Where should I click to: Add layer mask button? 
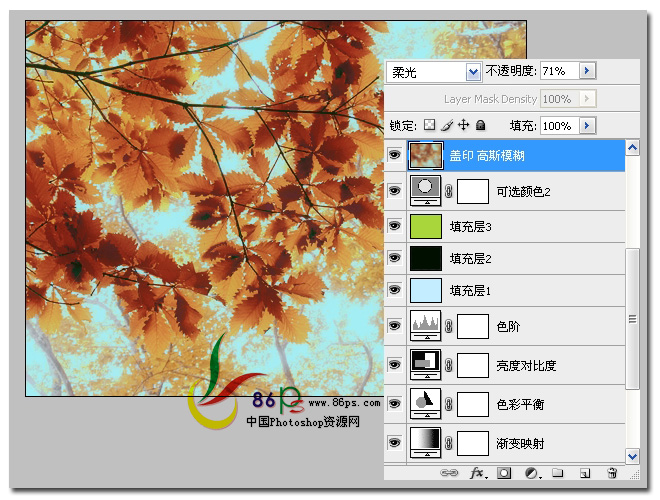coord(504,473)
